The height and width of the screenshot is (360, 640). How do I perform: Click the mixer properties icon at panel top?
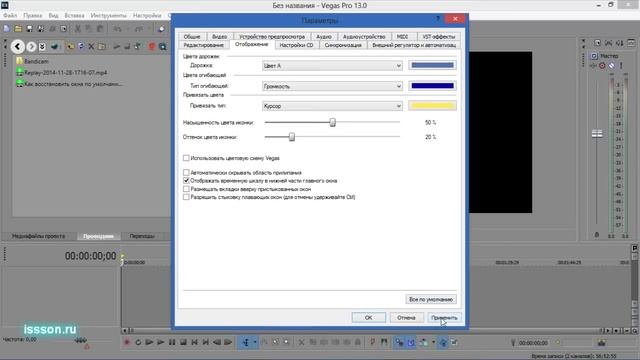pos(597,43)
